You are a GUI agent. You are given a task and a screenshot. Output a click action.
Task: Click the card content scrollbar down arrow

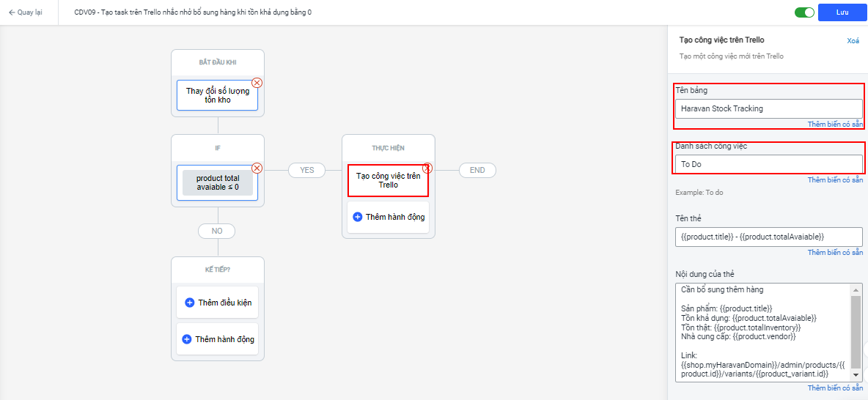(856, 375)
